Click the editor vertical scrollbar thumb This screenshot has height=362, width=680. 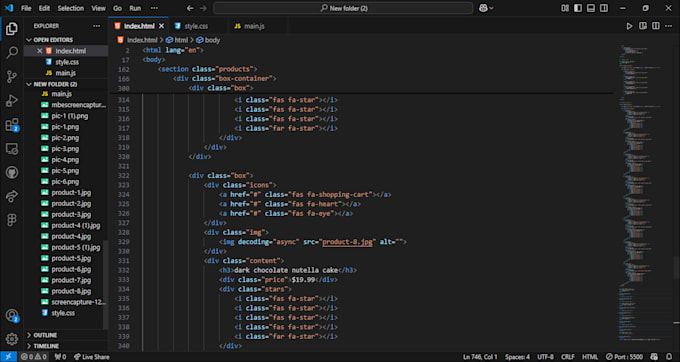click(x=677, y=268)
